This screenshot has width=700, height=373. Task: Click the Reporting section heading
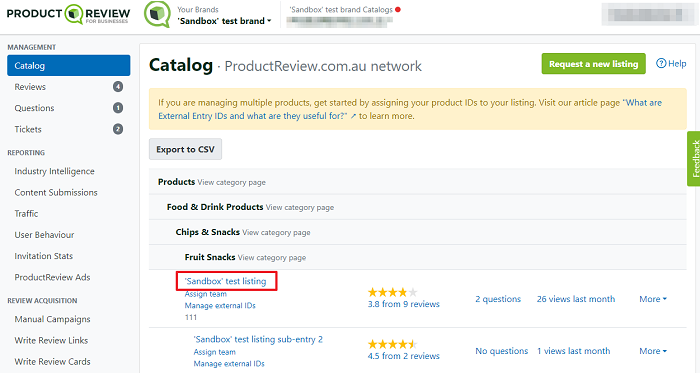point(26,153)
